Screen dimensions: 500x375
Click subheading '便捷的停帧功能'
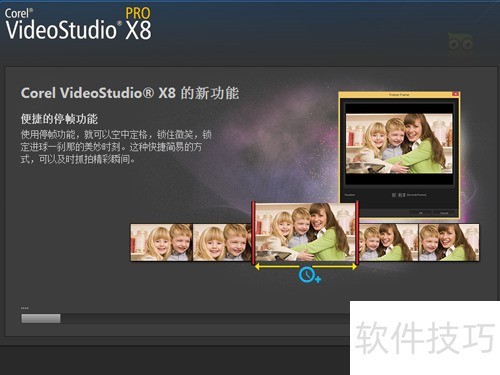pos(59,119)
